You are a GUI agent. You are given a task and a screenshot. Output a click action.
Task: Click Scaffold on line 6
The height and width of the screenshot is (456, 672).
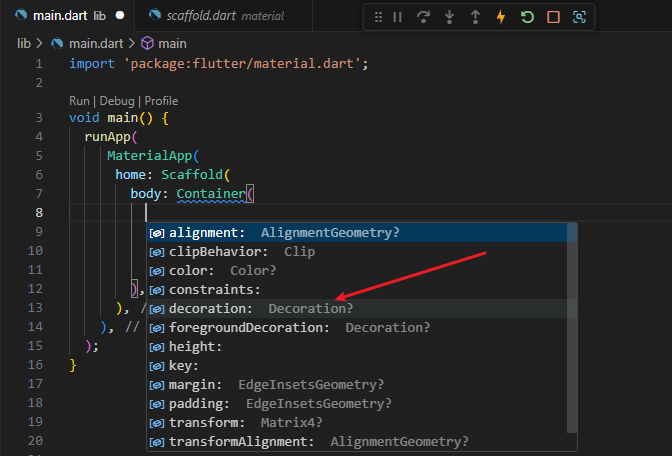[192, 174]
